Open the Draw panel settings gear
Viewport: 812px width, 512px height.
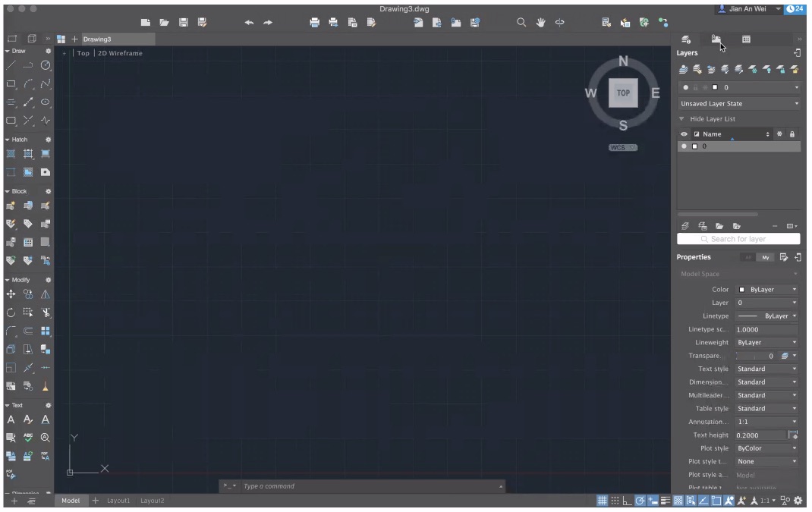[48, 52]
